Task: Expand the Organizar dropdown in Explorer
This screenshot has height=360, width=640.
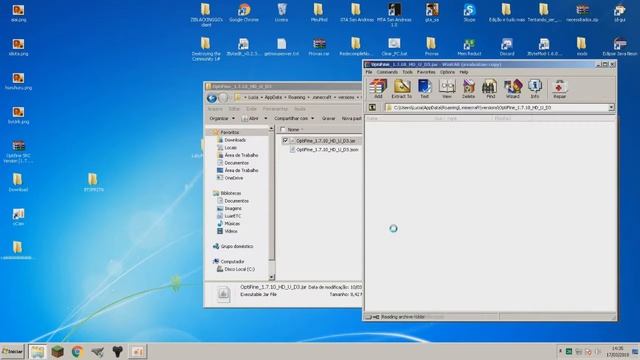Action: [222, 118]
